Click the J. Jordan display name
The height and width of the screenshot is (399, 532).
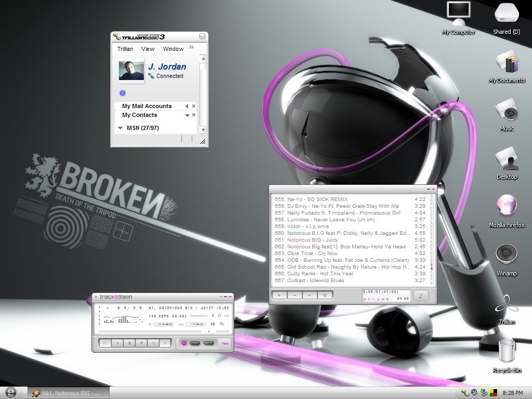coord(167,66)
